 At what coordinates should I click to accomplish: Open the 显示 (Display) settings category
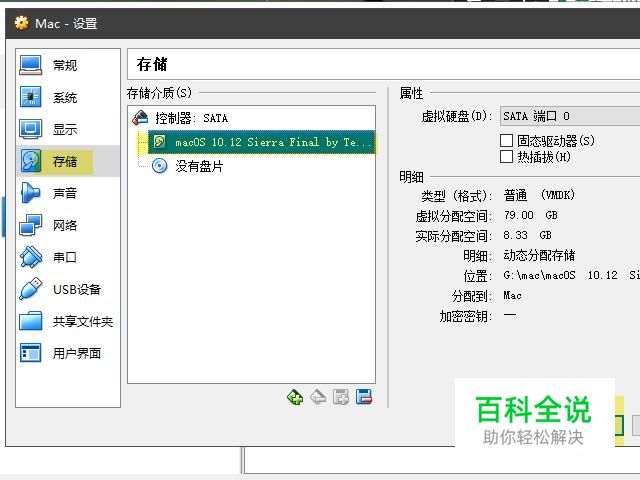pyautogui.click(x=68, y=129)
